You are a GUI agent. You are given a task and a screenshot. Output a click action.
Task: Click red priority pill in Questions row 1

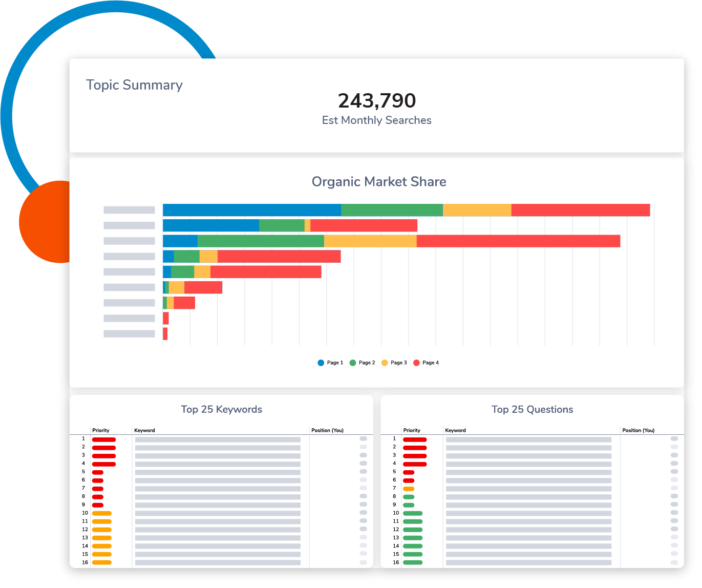click(415, 439)
